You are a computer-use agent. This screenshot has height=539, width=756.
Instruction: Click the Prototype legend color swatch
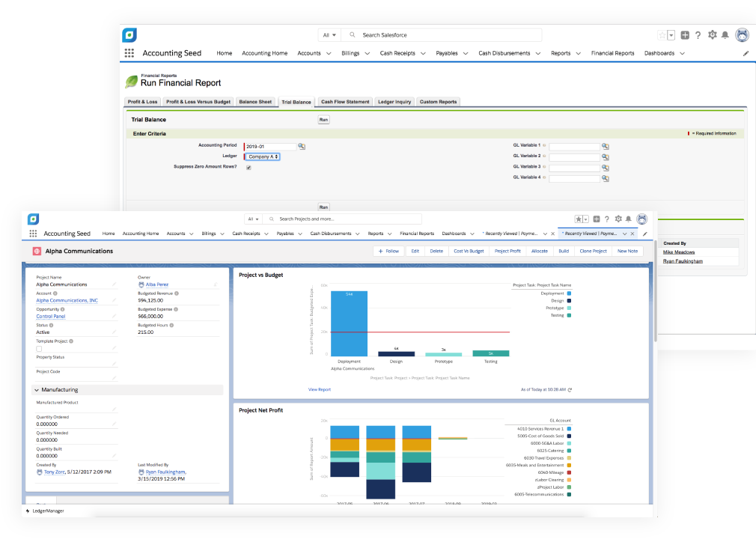click(x=570, y=308)
